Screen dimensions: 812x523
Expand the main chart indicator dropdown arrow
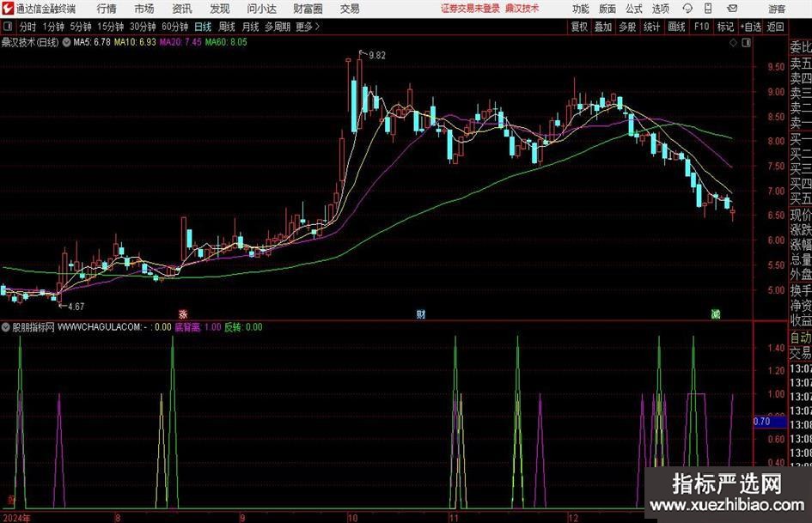pyautogui.click(x=66, y=42)
